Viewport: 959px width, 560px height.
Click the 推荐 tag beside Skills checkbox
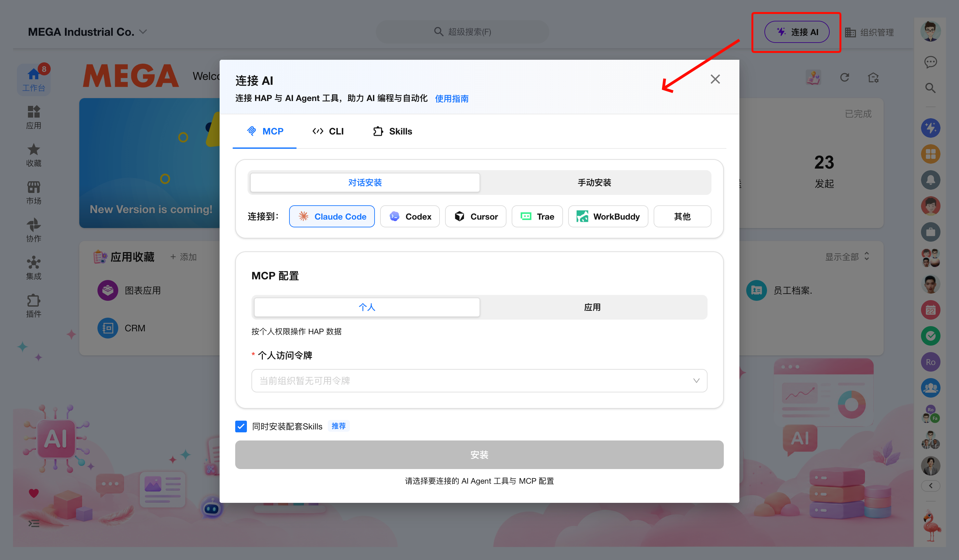[338, 426]
